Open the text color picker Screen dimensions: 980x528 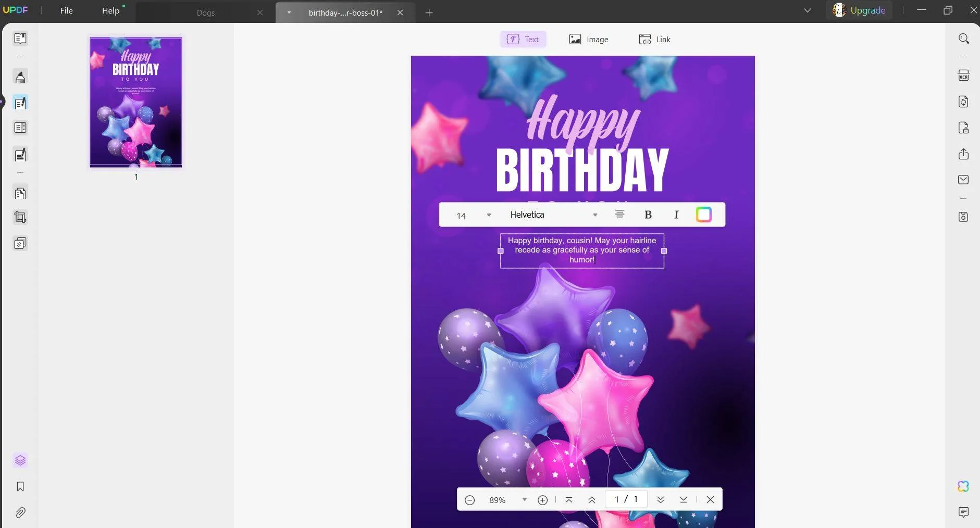(x=704, y=215)
